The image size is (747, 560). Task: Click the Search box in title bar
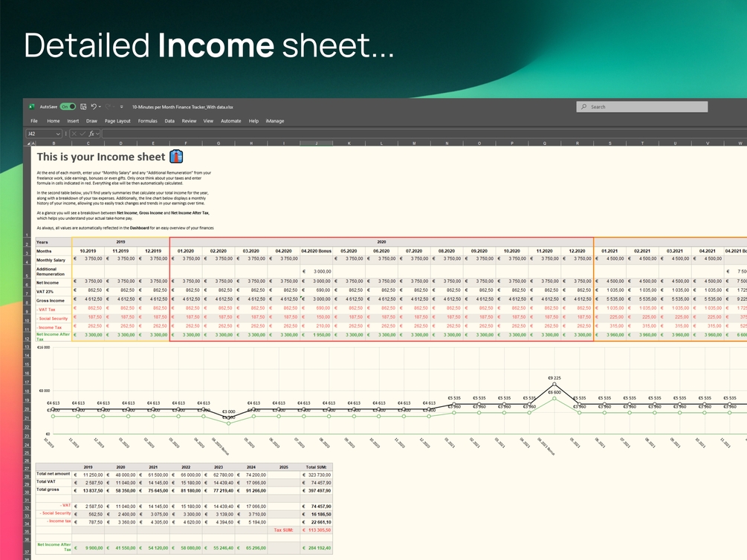[641, 107]
